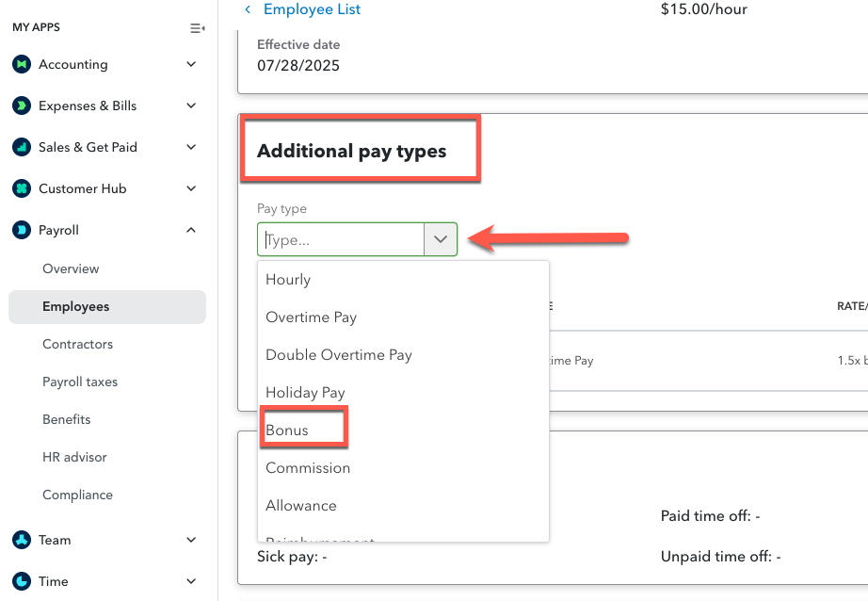868x601 pixels.
Task: Open the HR advisor page
Action: pos(72,457)
